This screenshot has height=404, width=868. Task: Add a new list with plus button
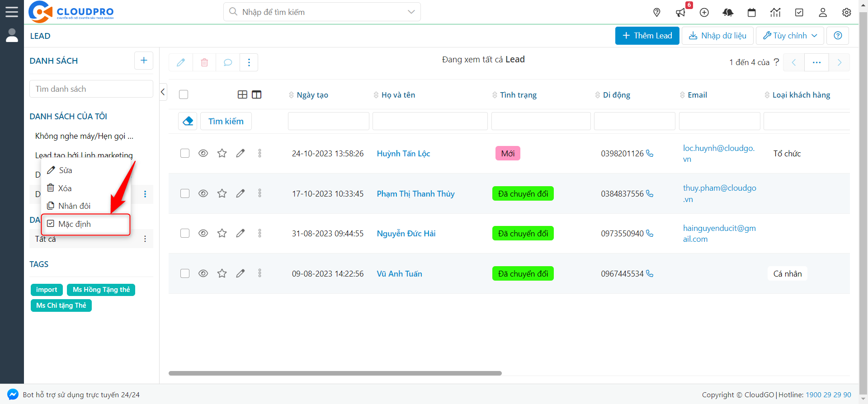[x=144, y=61]
